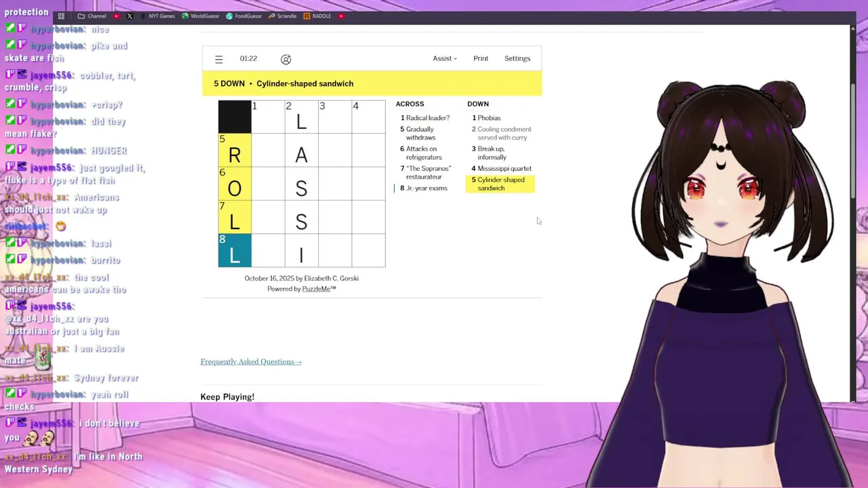Select grid cell 7 containing L
868x488 pixels.
[x=235, y=217]
